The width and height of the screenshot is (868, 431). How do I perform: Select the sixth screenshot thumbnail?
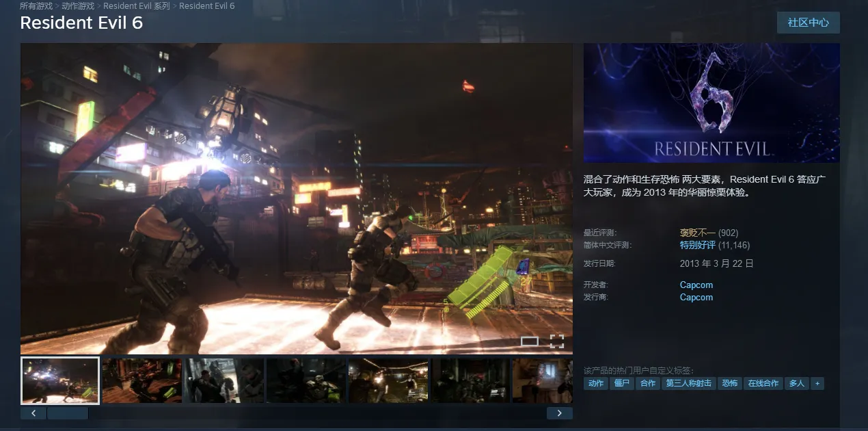coord(470,380)
